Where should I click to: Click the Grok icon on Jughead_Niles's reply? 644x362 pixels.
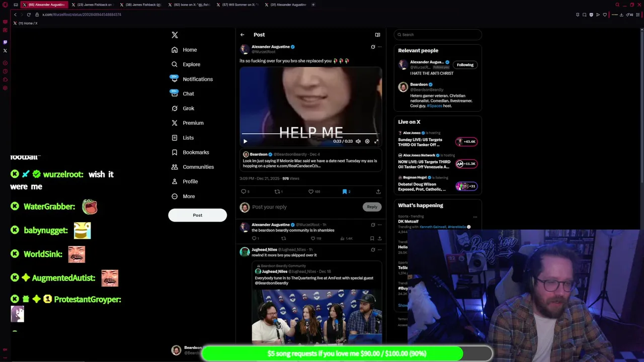pos(373,249)
